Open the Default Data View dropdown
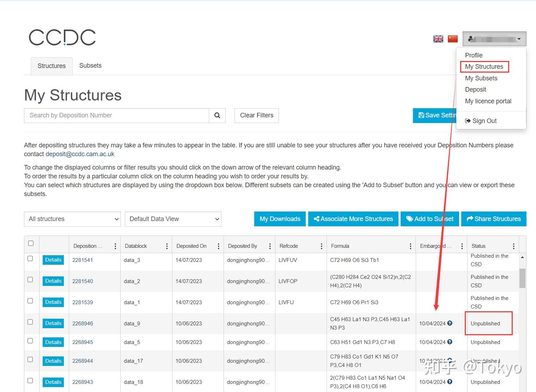Screen dimensions: 536x392 pyautogui.click(x=173, y=219)
